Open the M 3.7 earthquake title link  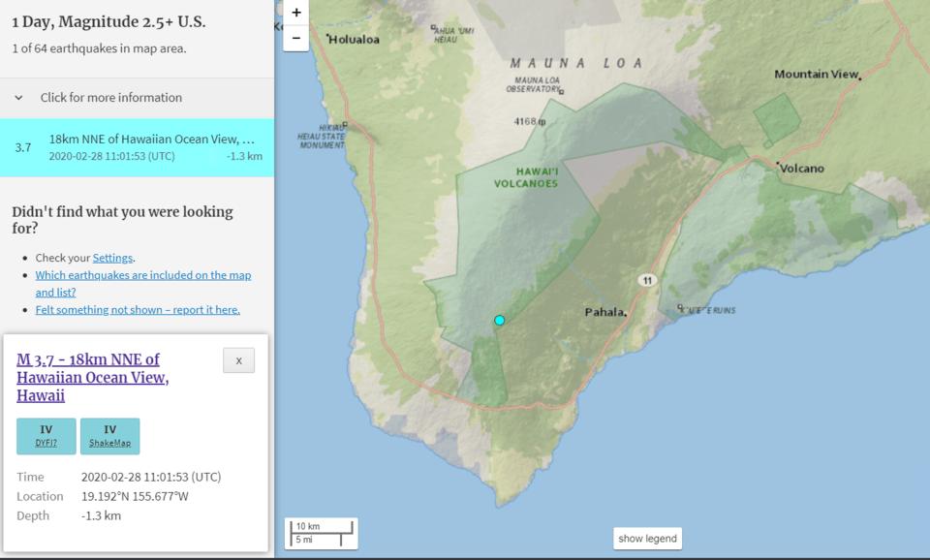(92, 378)
